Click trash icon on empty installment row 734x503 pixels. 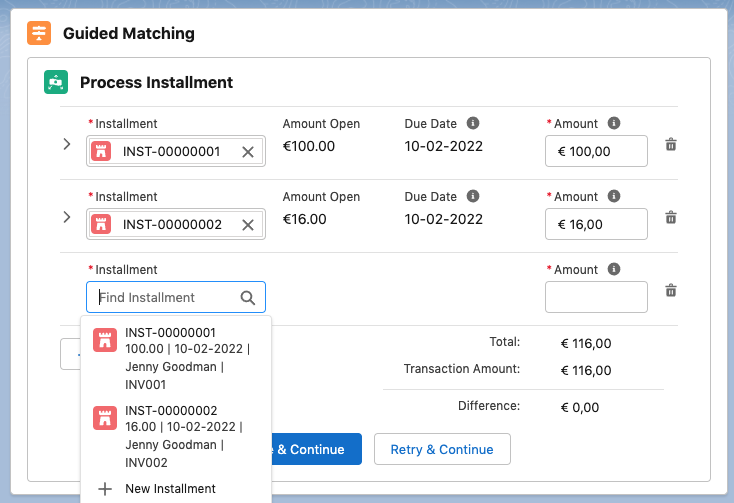click(671, 291)
